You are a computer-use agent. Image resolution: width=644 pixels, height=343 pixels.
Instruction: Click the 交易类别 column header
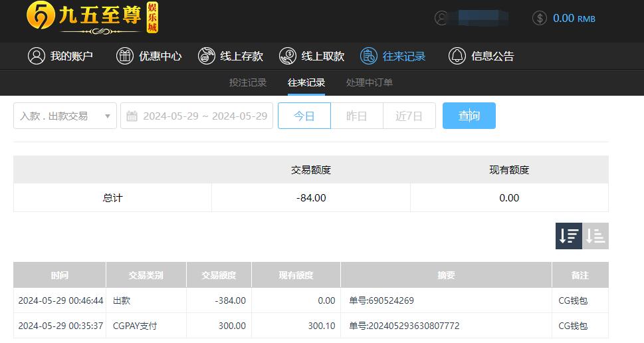tap(146, 275)
